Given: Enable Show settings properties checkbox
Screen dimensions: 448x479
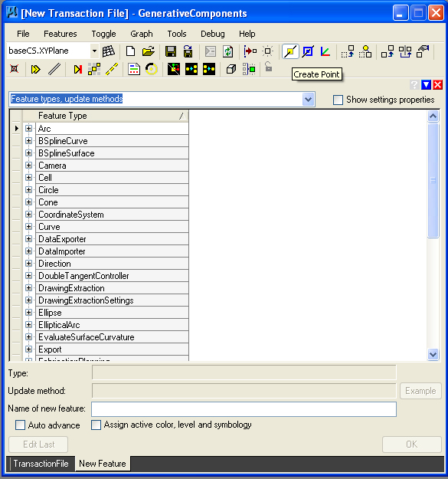Looking at the screenshot, I should click(338, 100).
